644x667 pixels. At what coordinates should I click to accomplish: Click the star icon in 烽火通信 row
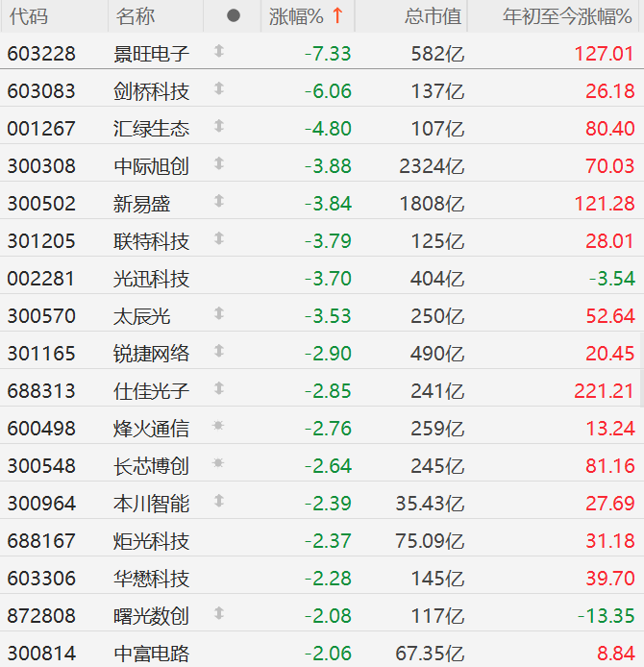pyautogui.click(x=218, y=426)
